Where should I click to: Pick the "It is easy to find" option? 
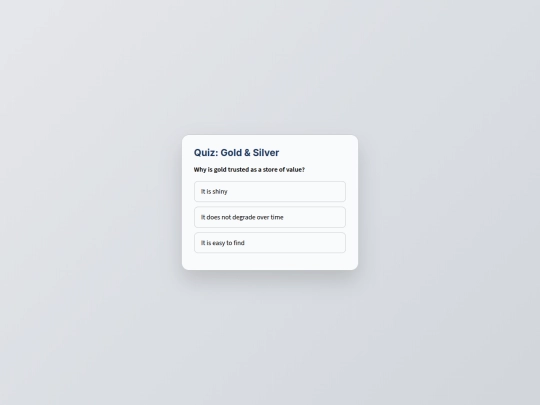[x=270, y=243]
